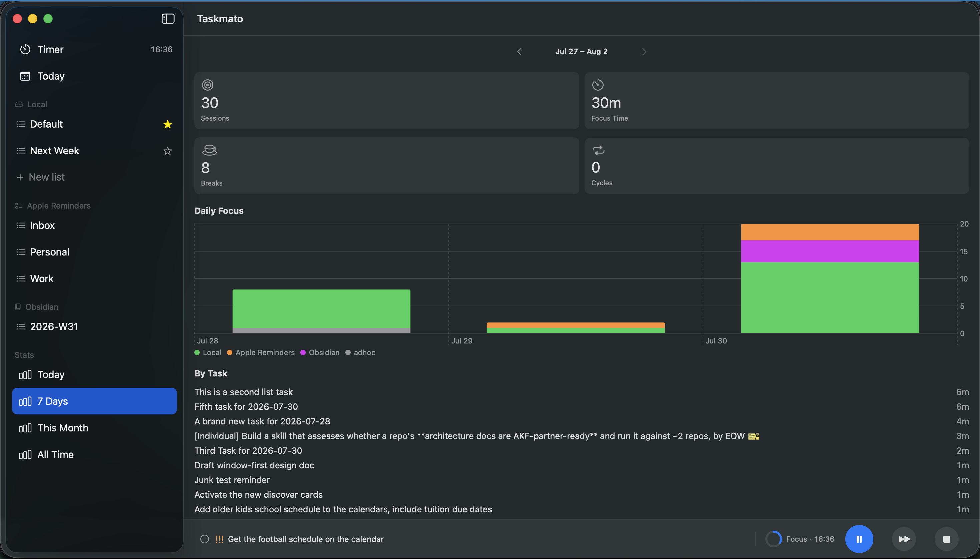Click the Focus · 16:36 status label
The image size is (980, 559).
pyautogui.click(x=810, y=539)
